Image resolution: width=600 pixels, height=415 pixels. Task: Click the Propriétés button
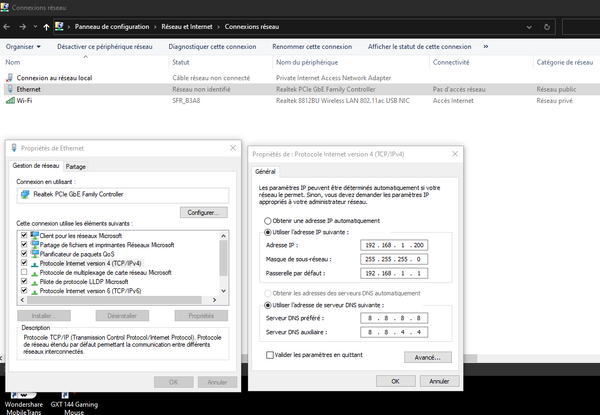click(201, 316)
